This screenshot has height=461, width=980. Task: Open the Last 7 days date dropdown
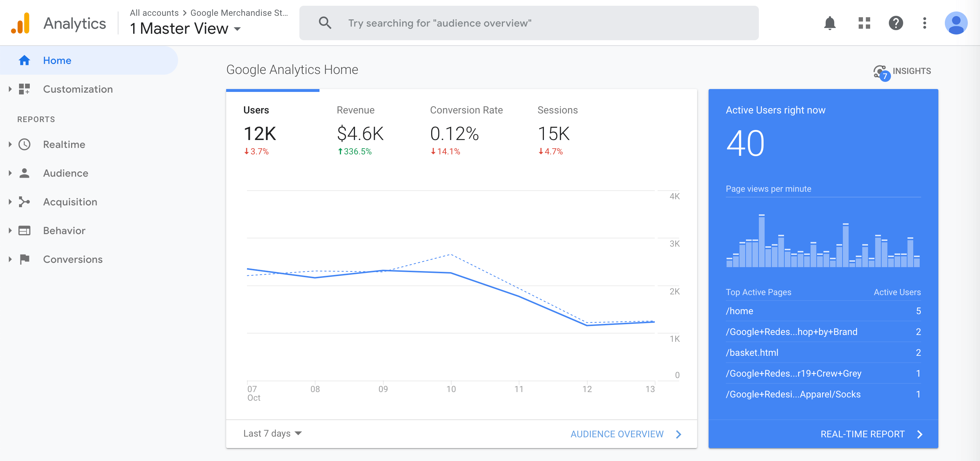pos(272,434)
